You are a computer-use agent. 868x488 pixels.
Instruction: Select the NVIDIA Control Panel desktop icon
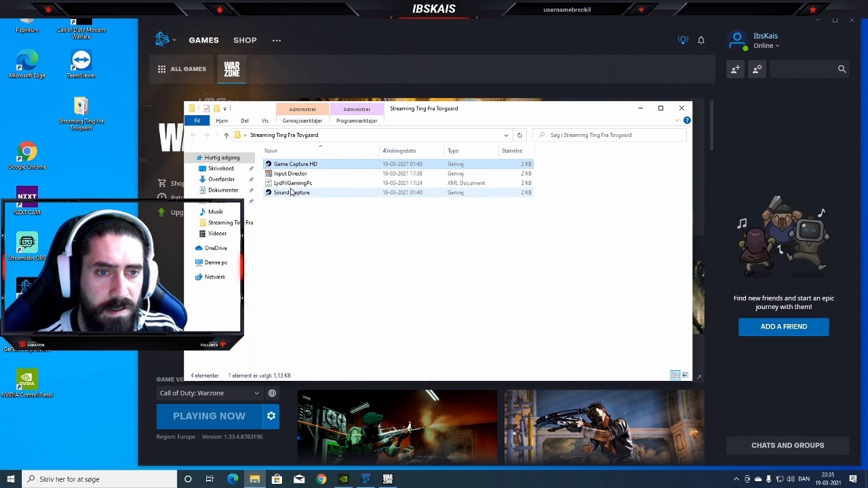pos(27,384)
